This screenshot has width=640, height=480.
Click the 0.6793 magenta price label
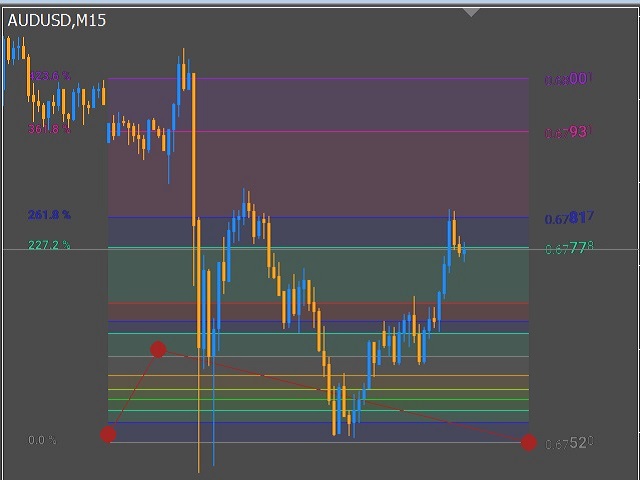pyautogui.click(x=569, y=132)
